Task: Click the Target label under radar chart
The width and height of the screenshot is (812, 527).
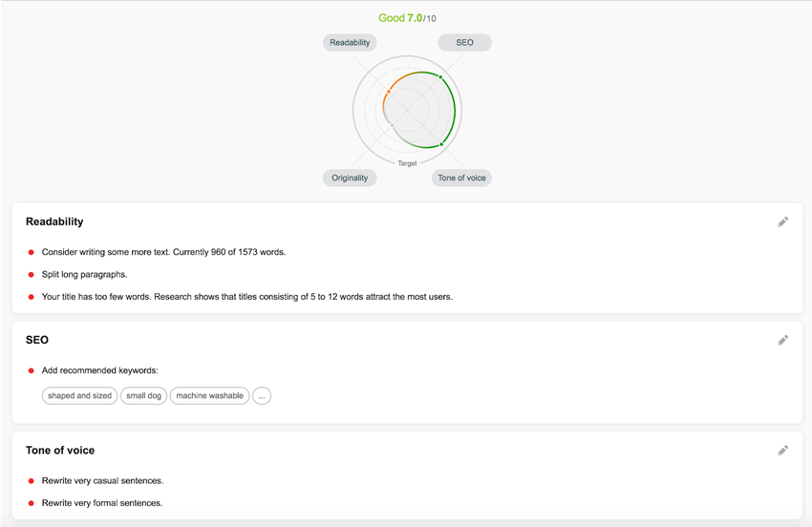Action: pyautogui.click(x=407, y=163)
